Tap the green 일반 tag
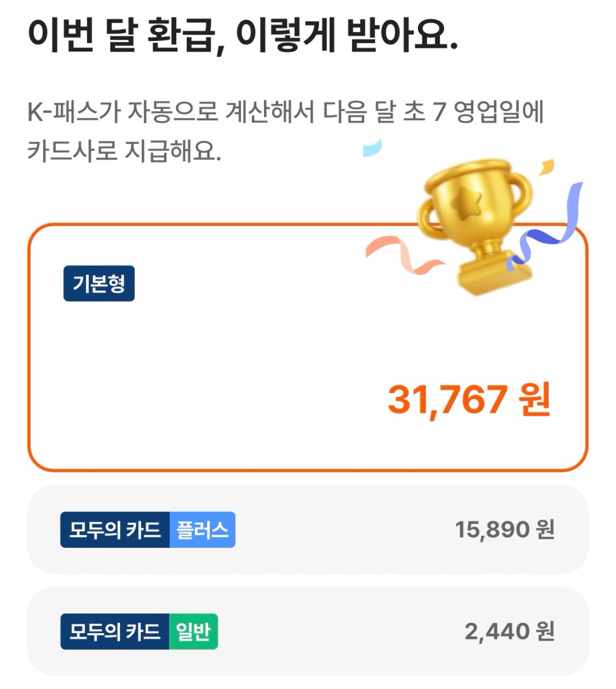The width and height of the screenshot is (616, 689). pos(194,632)
